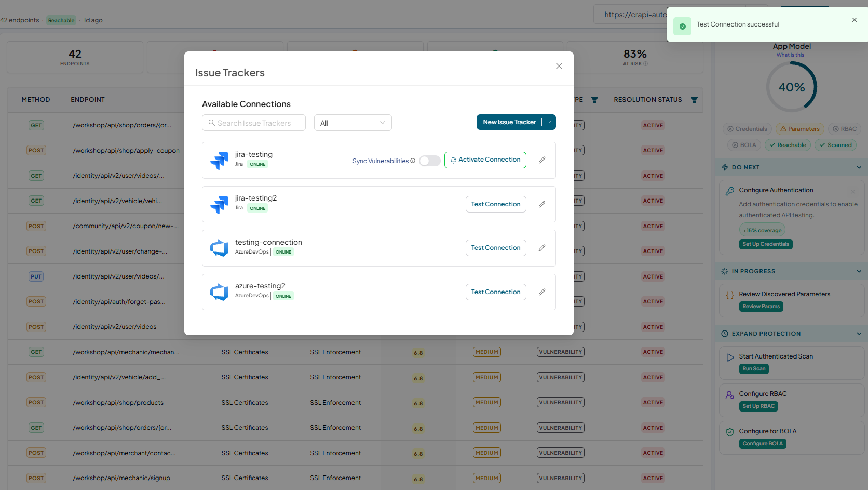Sort by the Endpoint column header
The height and width of the screenshot is (490, 868).
pos(88,100)
